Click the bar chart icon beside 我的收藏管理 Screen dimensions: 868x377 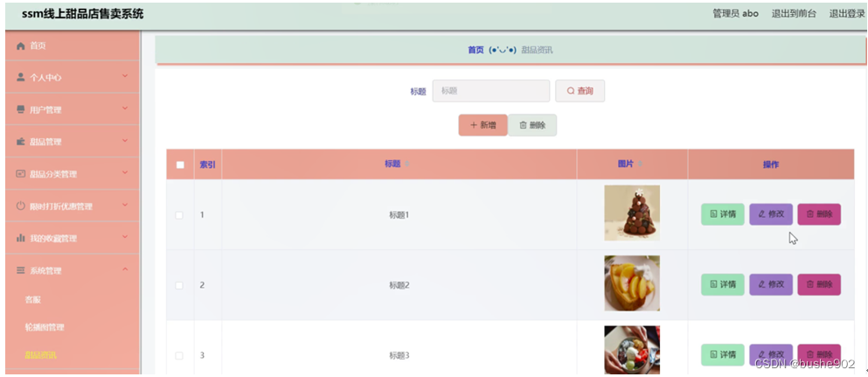pos(21,238)
